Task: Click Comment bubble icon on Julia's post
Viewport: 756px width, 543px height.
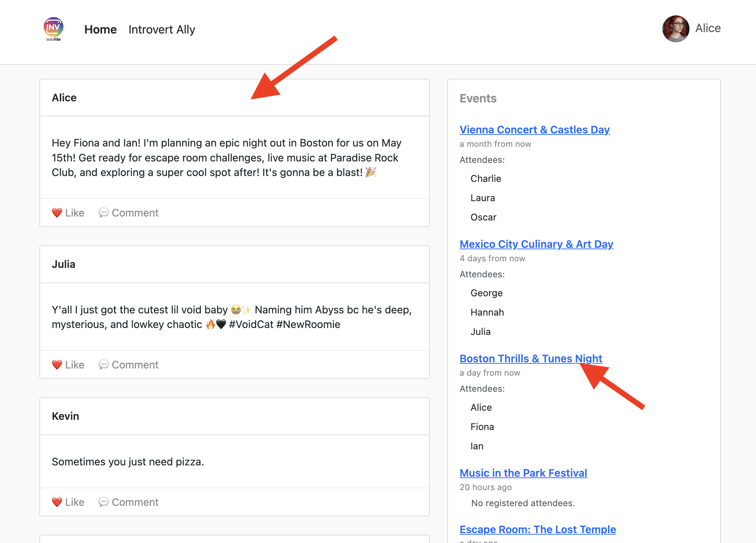Action: [104, 364]
